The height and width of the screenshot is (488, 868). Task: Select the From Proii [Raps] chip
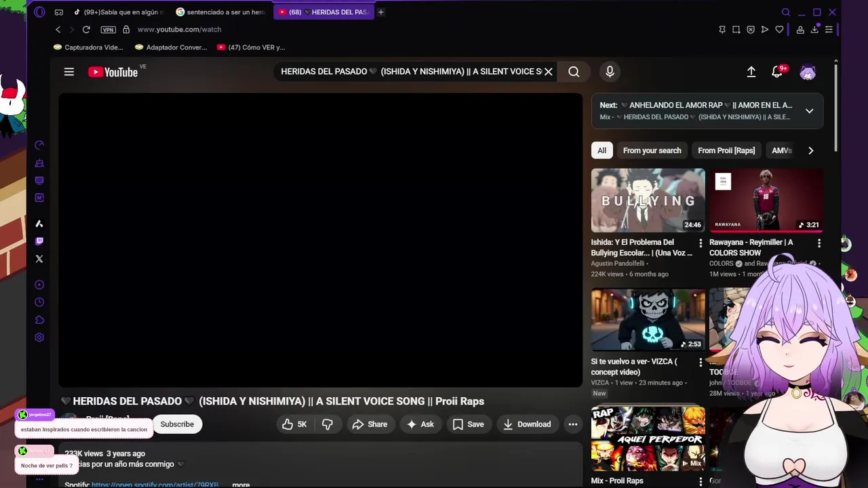726,150
